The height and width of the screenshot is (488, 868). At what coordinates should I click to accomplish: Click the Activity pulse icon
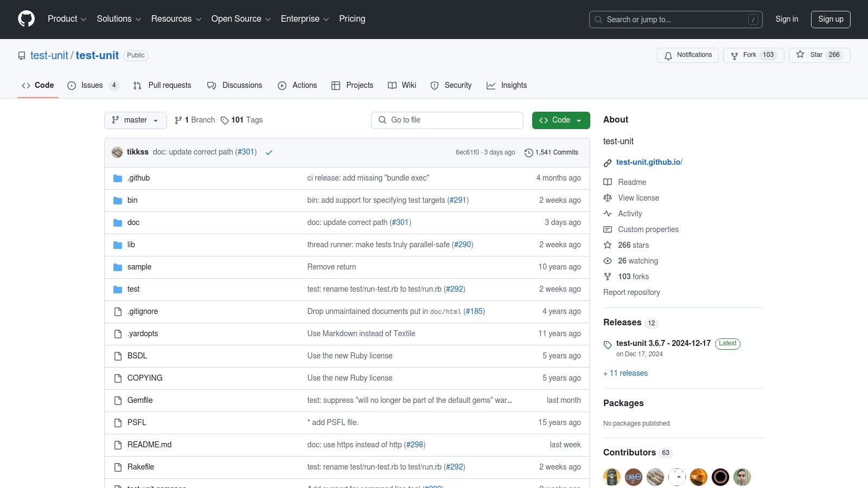click(608, 214)
